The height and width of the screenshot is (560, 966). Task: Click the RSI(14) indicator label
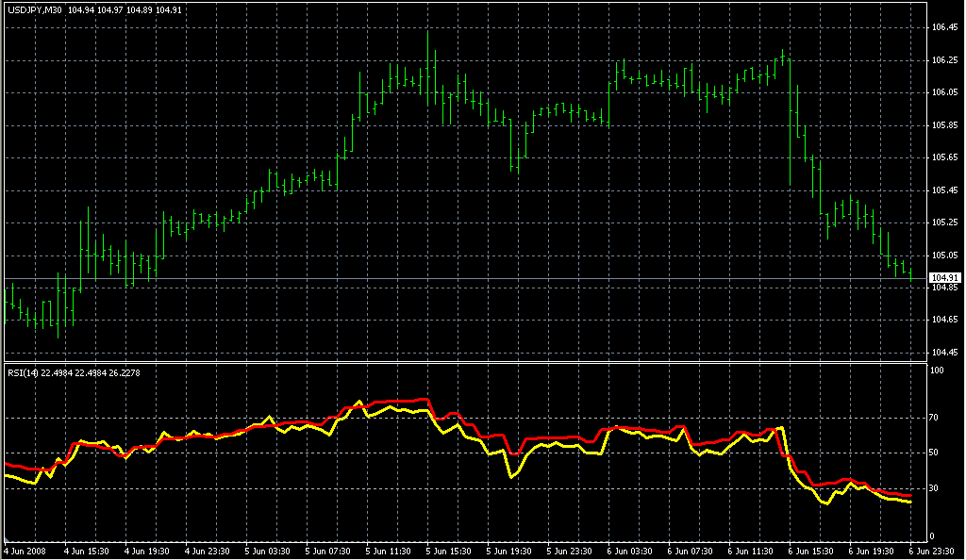tap(23, 373)
